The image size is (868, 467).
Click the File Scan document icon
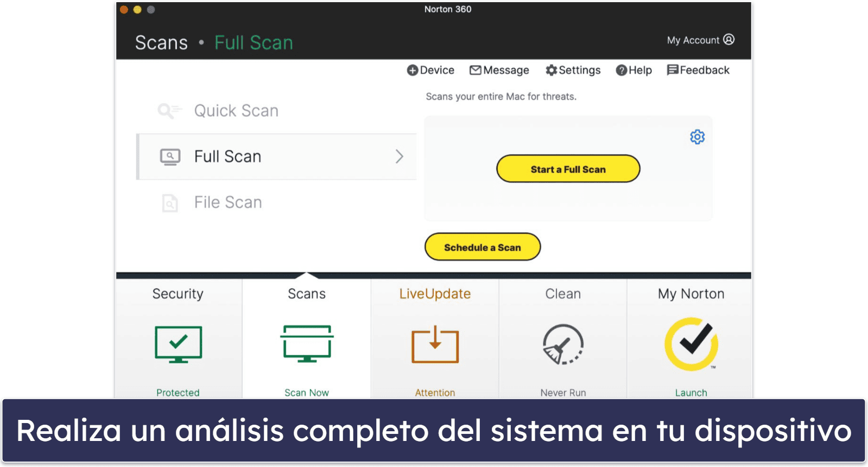(x=170, y=203)
